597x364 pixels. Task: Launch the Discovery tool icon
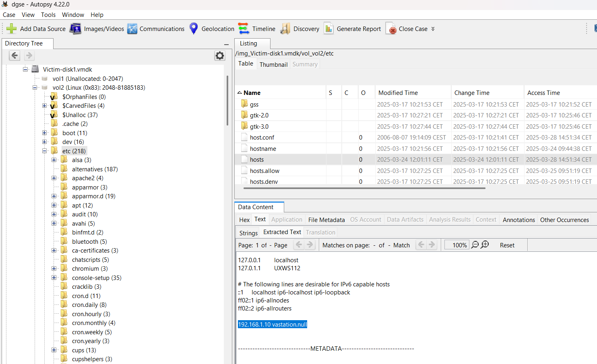pyautogui.click(x=285, y=29)
